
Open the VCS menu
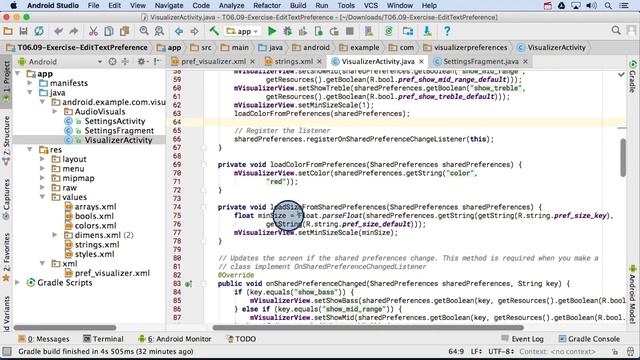371,6
